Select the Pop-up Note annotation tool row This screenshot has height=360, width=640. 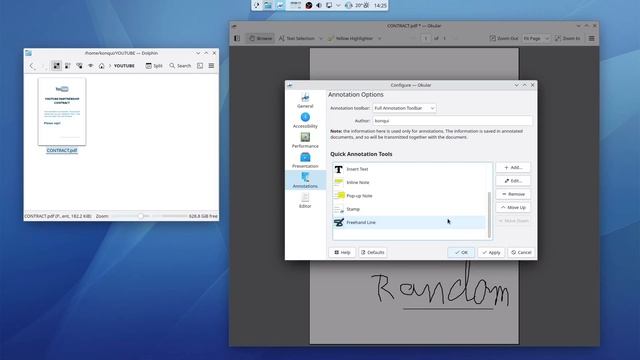(409, 196)
